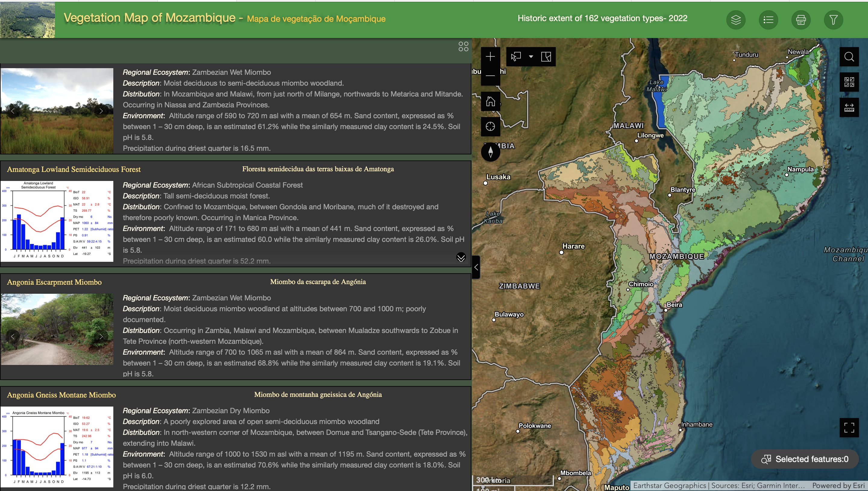Advance Angonia Escarpment Miombo photo with next arrow
868x491 pixels.
(101, 337)
